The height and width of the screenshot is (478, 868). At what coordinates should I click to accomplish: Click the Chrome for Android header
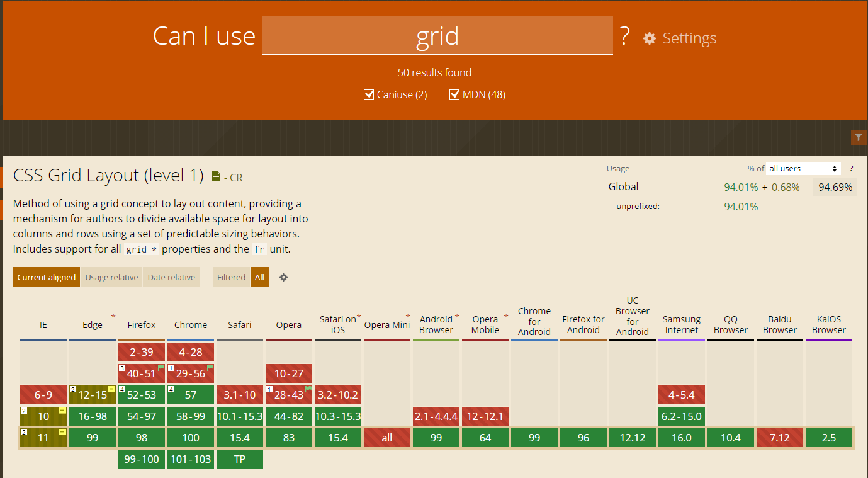534,321
